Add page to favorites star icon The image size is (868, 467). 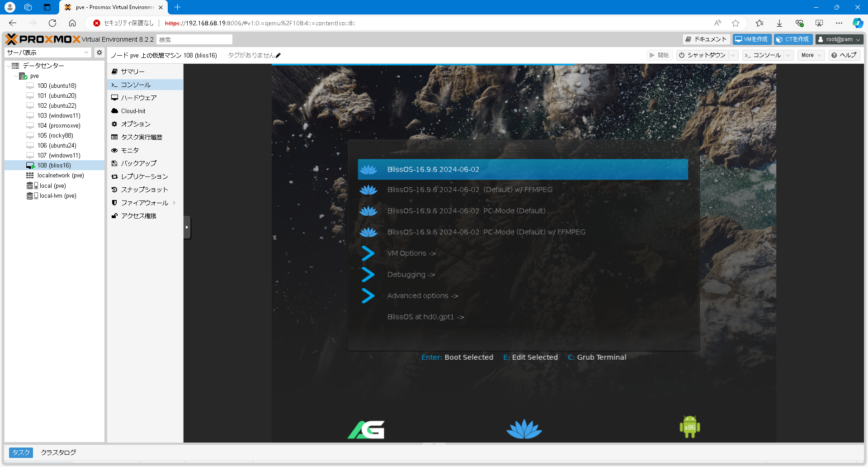(x=736, y=23)
